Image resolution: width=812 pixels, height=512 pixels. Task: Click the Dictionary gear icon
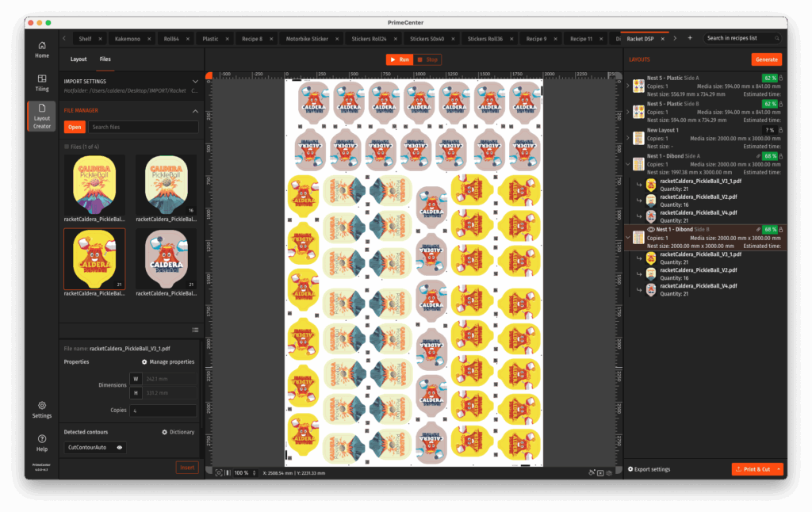[165, 432]
